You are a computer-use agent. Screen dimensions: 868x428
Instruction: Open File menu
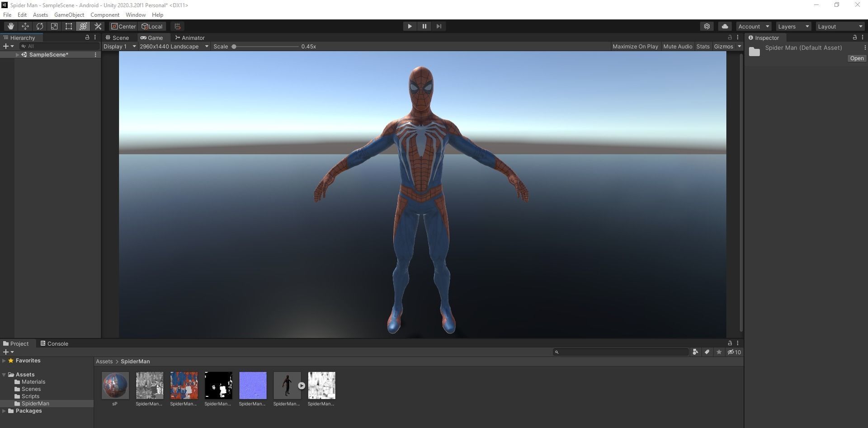pos(7,15)
